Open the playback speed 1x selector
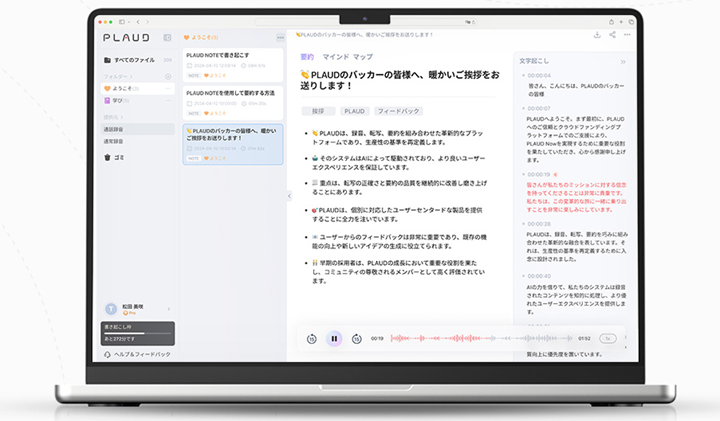 tap(608, 339)
